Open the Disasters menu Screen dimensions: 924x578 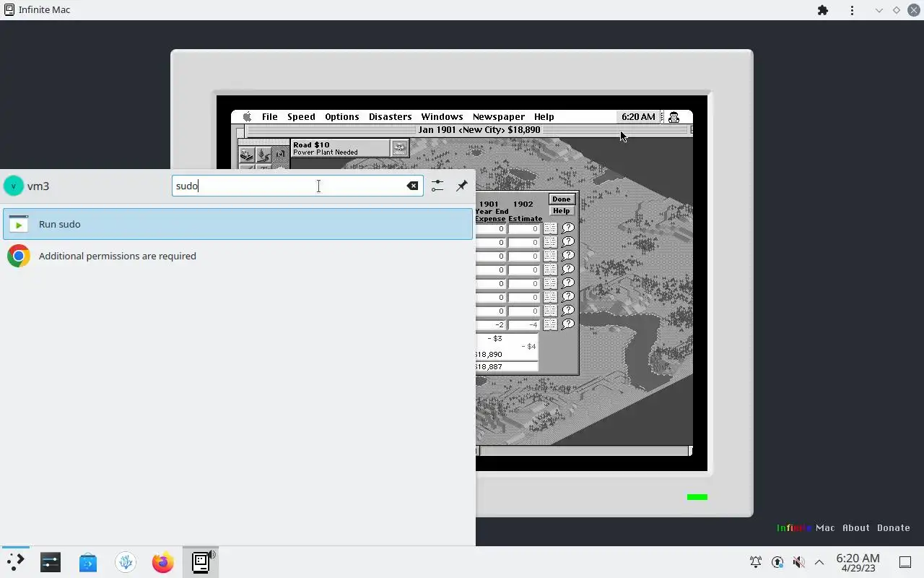pyautogui.click(x=390, y=116)
